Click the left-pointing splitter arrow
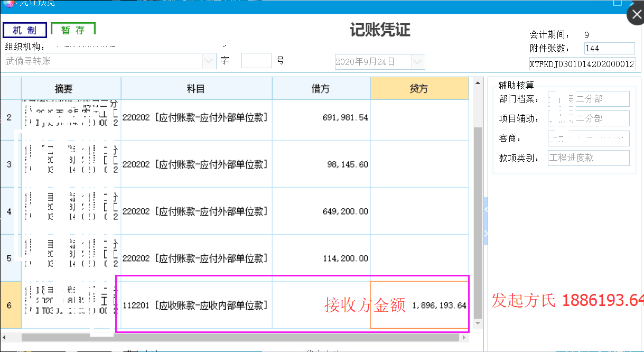Viewport: 644px width, 352px height. (x=486, y=210)
